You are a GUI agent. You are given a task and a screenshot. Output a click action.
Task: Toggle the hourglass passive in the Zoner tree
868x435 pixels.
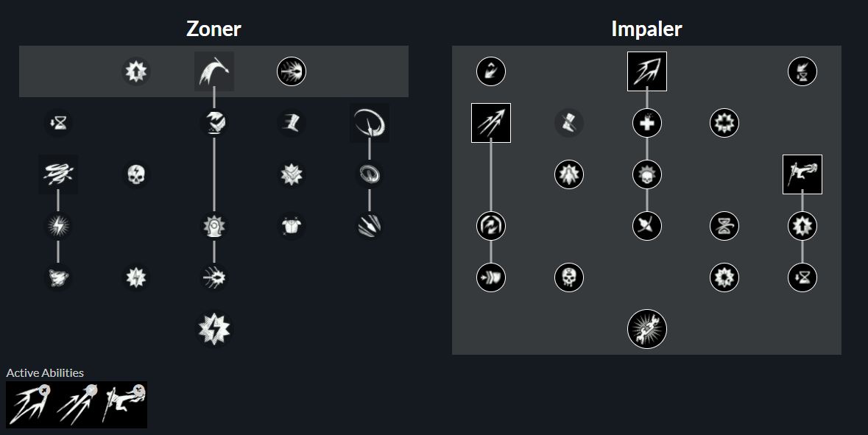58,123
